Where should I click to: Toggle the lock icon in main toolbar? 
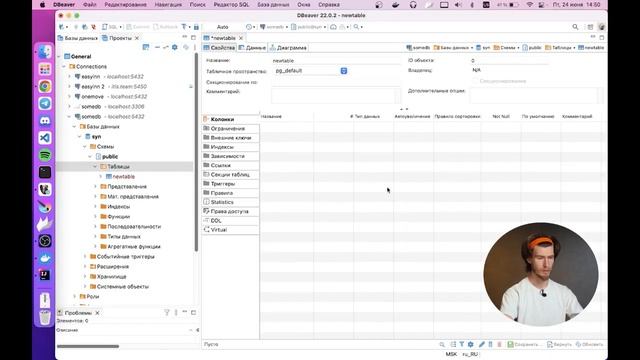tap(196, 27)
